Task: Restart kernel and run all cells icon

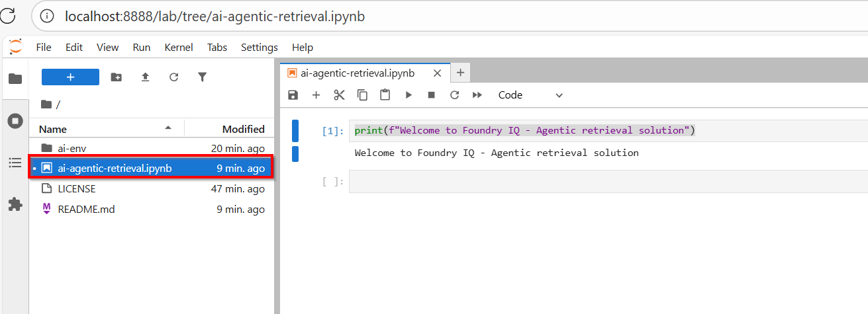Action: click(x=477, y=95)
